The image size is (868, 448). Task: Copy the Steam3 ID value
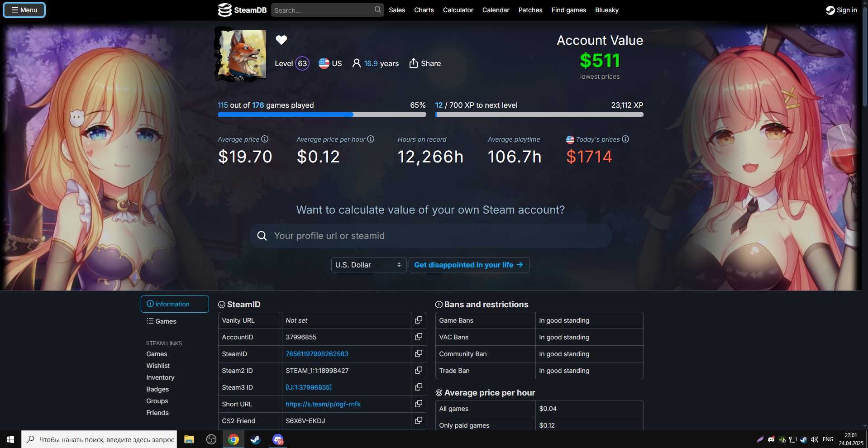tap(419, 387)
